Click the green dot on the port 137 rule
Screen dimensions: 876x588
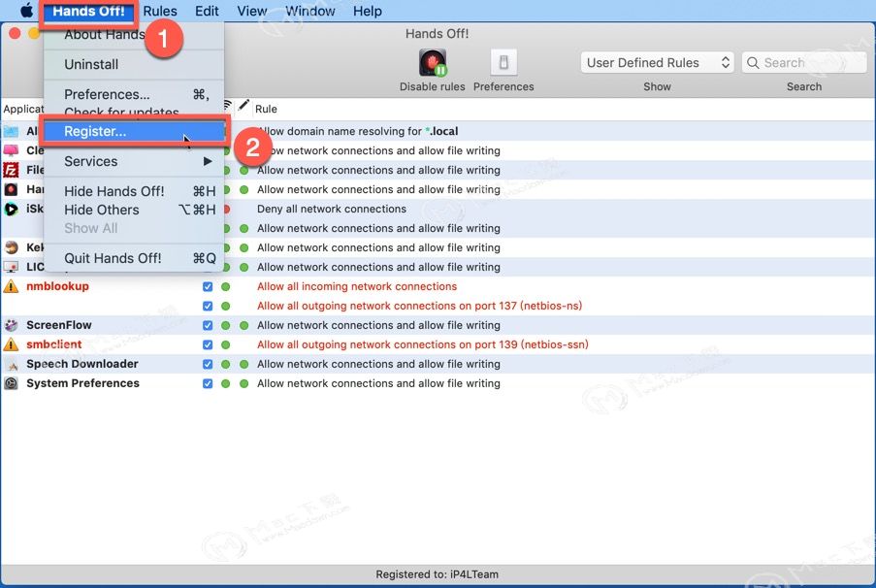tap(226, 307)
